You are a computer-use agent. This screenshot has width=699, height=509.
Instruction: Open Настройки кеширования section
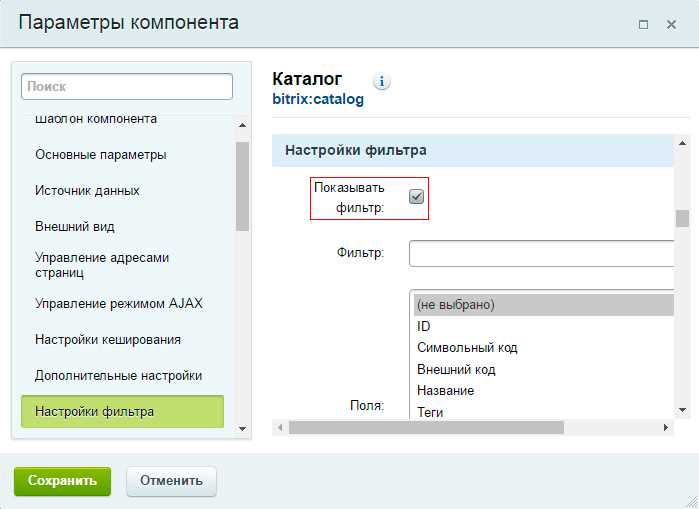click(x=108, y=340)
